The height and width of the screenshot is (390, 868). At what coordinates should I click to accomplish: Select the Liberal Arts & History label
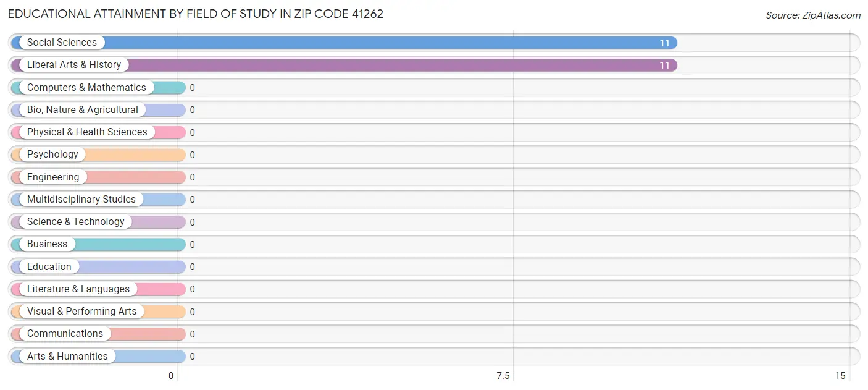click(74, 65)
